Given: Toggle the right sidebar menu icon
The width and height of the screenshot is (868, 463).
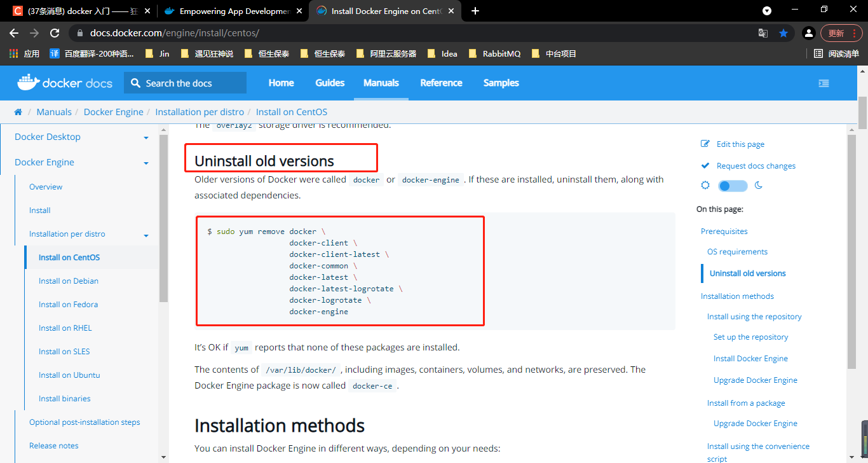Looking at the screenshot, I should (x=824, y=83).
